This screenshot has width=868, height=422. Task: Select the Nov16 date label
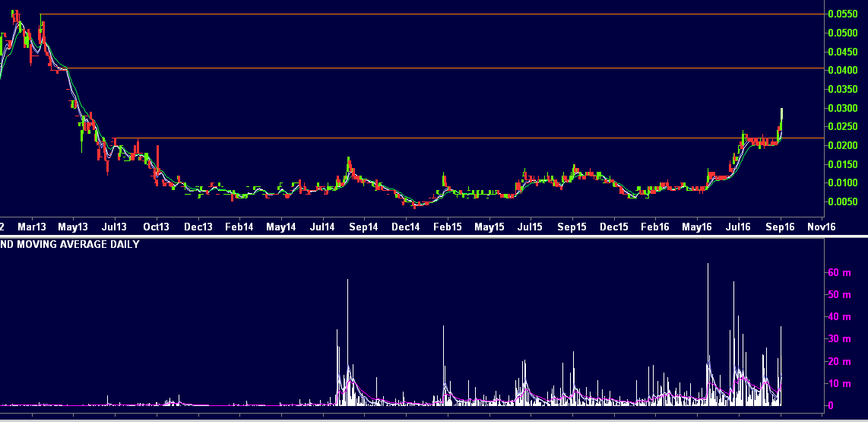pyautogui.click(x=822, y=227)
